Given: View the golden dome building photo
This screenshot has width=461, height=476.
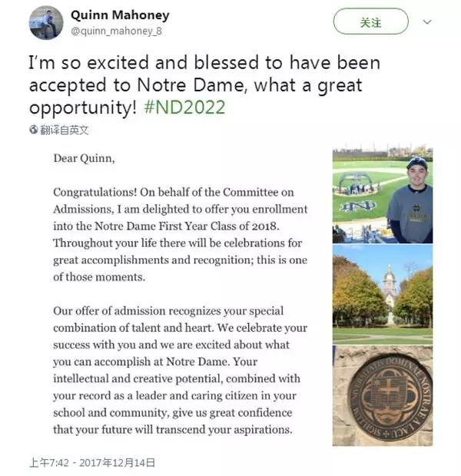Looking at the screenshot, I should click(382, 293).
